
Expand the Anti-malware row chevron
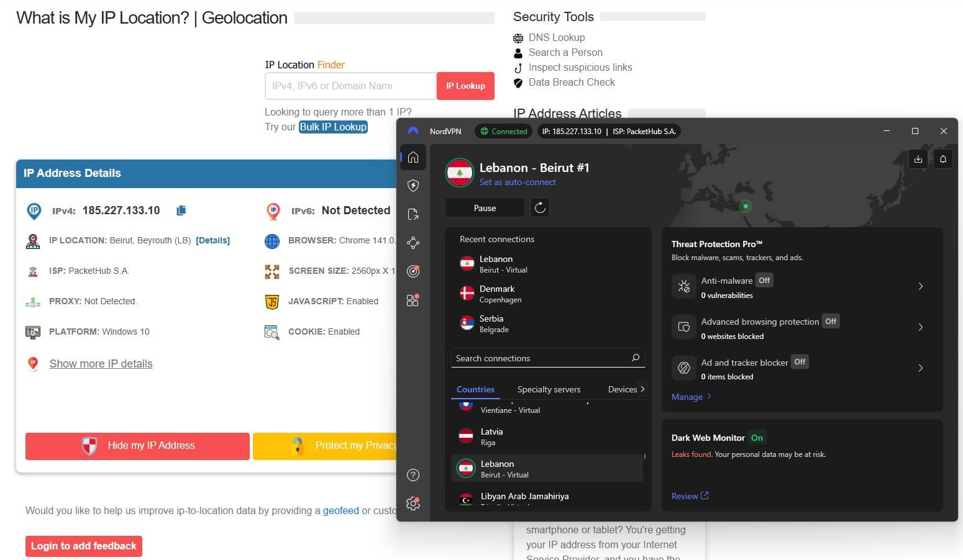tap(920, 286)
